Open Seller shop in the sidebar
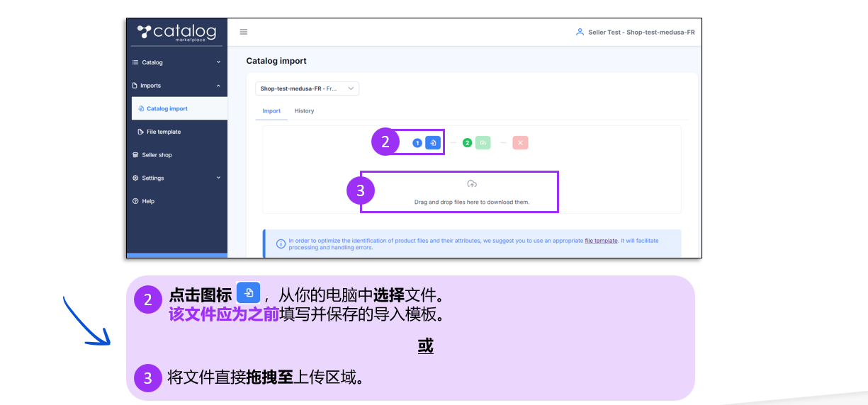The height and width of the screenshot is (405, 868). pyautogui.click(x=157, y=155)
